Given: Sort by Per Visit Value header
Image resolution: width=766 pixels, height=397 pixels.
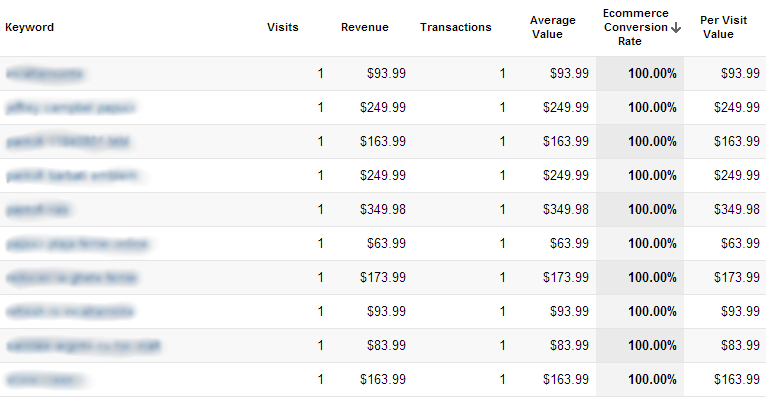Looking at the screenshot, I should tap(723, 27).
